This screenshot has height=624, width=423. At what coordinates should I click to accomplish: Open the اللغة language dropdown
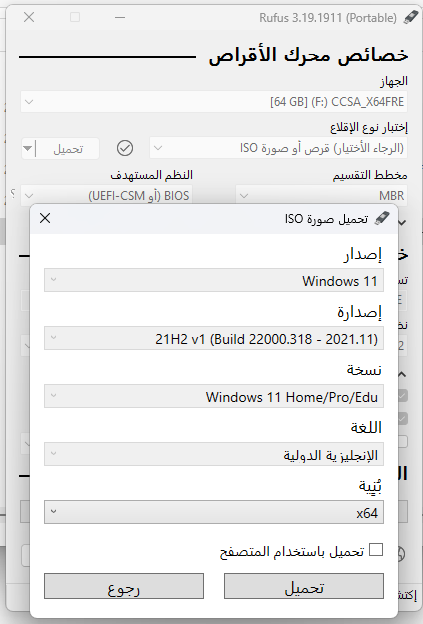(x=214, y=454)
